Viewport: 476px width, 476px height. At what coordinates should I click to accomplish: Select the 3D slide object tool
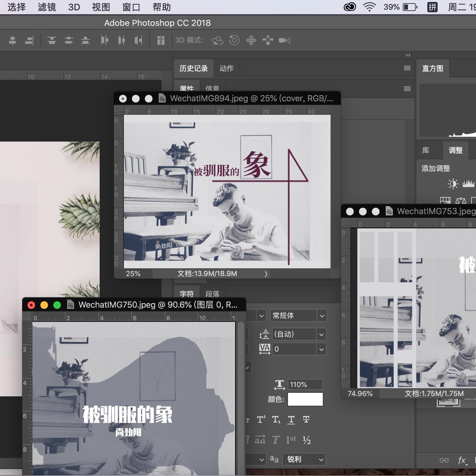pos(268,40)
